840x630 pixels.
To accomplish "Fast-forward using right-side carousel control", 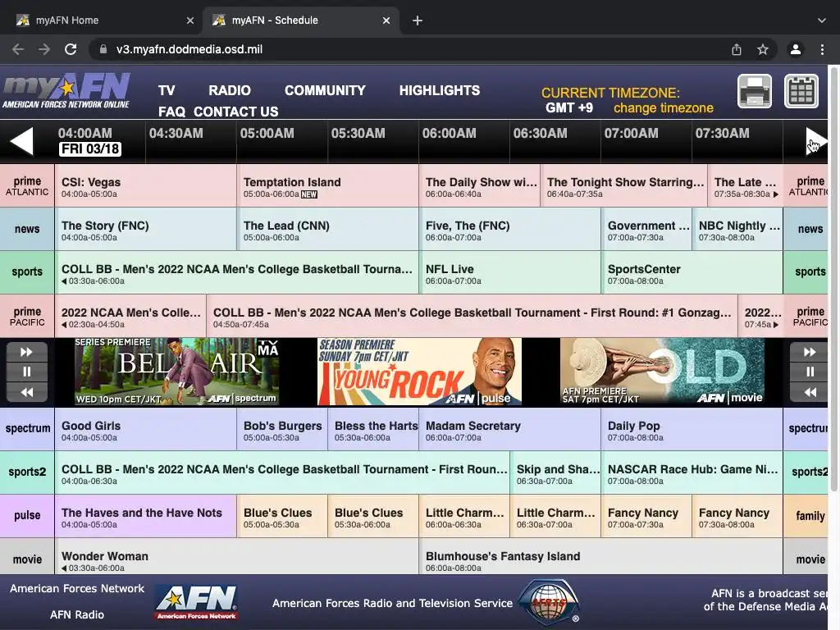I will pyautogui.click(x=810, y=352).
